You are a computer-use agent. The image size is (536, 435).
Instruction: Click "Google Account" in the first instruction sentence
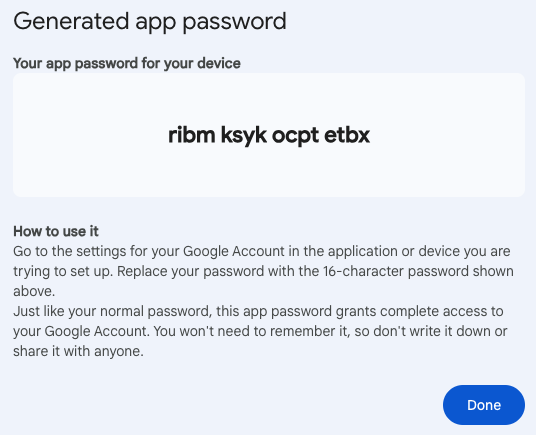pos(234,251)
